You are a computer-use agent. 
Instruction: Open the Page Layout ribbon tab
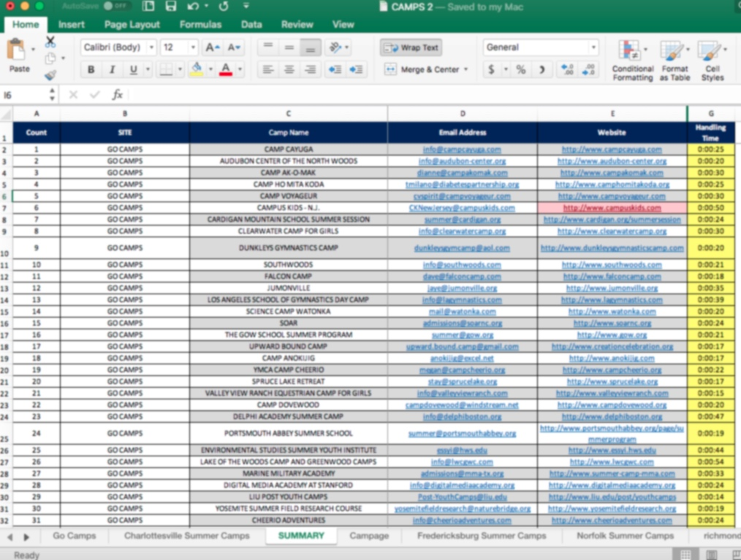132,25
